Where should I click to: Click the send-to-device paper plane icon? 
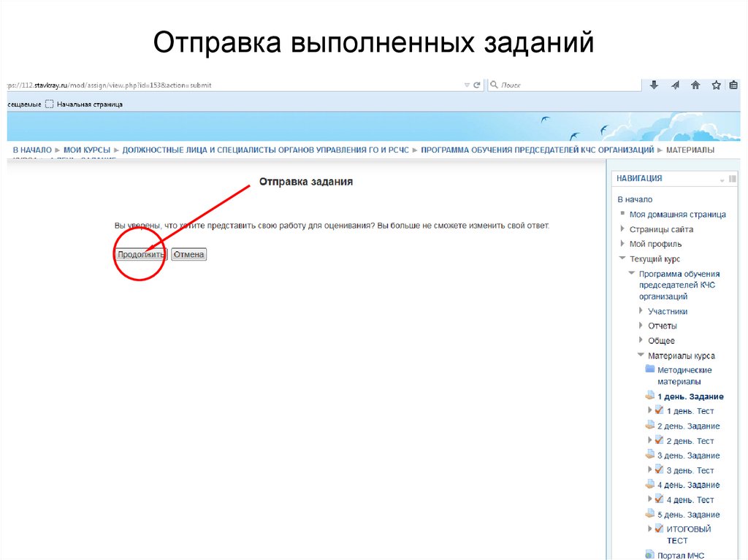(674, 85)
